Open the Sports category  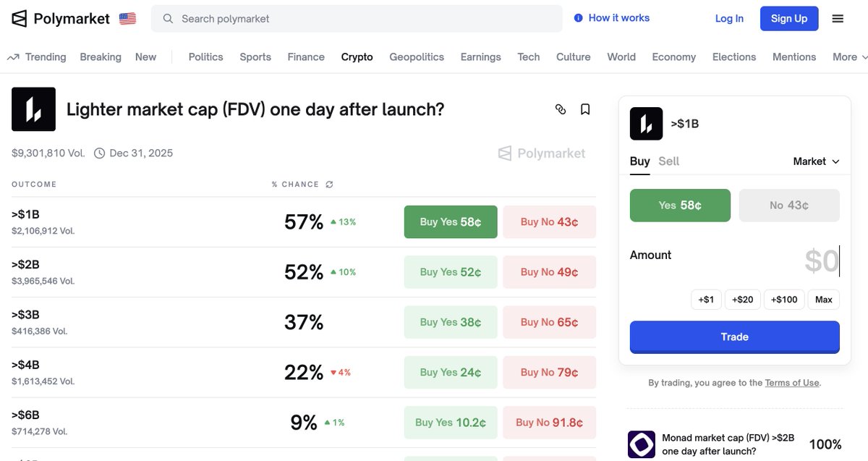tap(255, 57)
